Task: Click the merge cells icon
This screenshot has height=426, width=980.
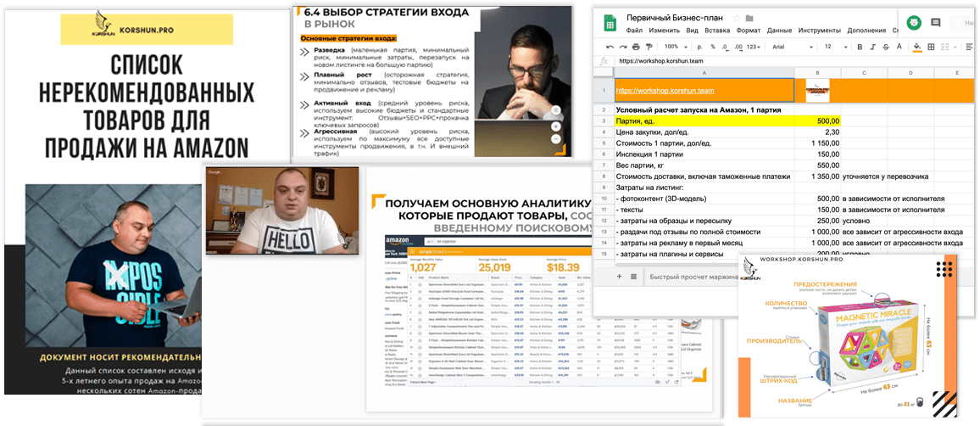Action: pos(945,47)
